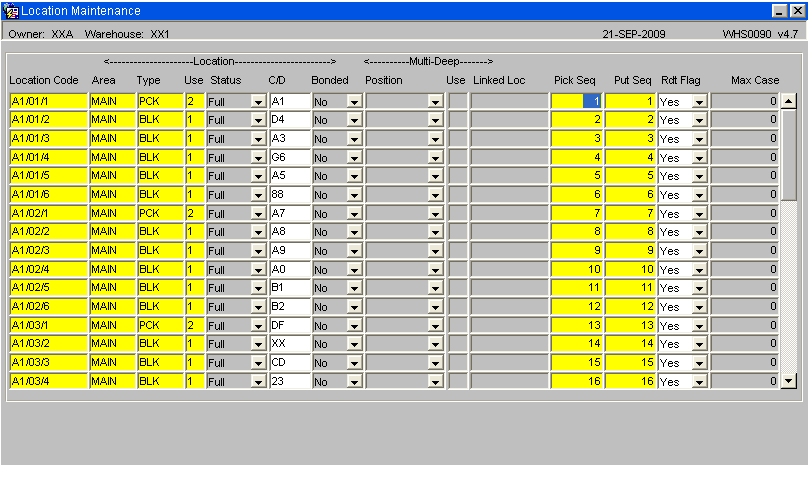809x500 pixels.
Task: Click the Rdt Flag column header
Action: point(681,80)
